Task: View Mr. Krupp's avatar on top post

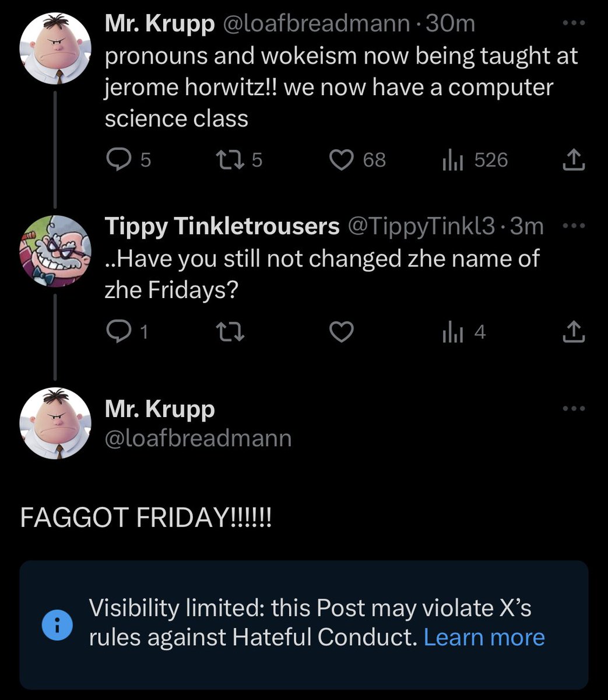Action: point(55,48)
